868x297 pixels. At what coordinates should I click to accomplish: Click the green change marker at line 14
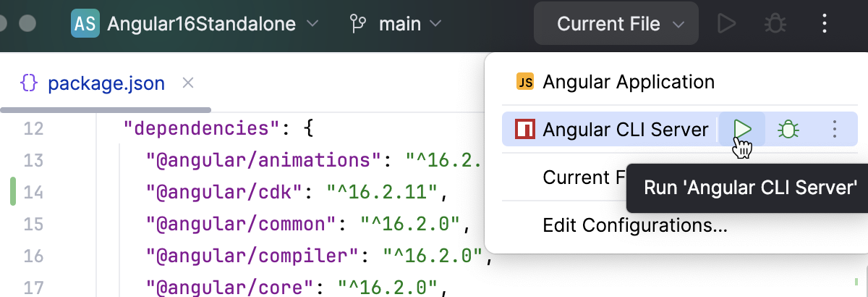13,193
